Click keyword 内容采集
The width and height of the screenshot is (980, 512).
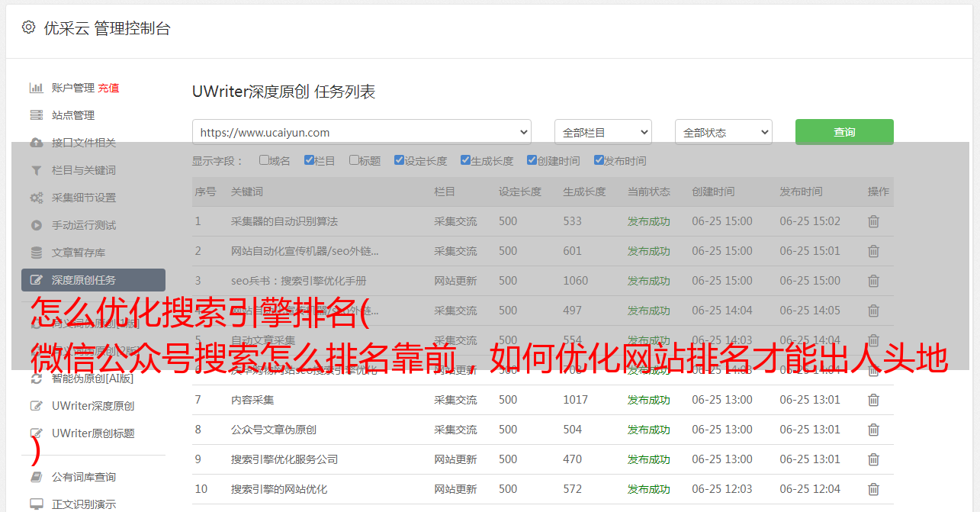[252, 400]
